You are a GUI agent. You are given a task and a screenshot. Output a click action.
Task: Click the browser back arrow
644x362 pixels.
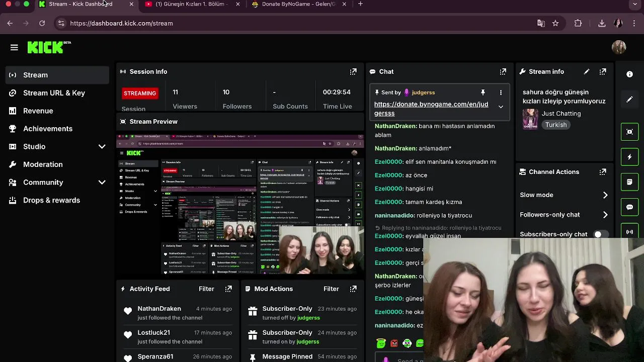pos(10,23)
